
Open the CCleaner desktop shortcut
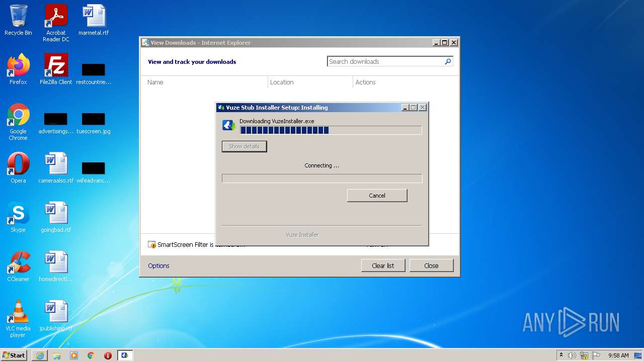click(x=18, y=266)
